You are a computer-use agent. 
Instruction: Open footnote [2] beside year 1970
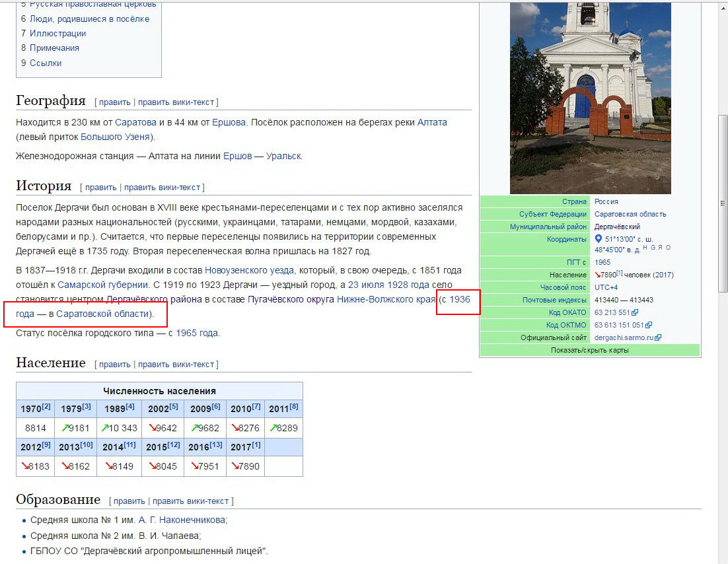[x=46, y=407]
